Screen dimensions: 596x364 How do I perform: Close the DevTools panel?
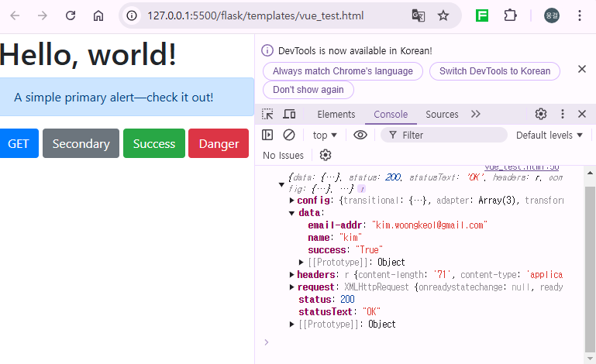582,114
